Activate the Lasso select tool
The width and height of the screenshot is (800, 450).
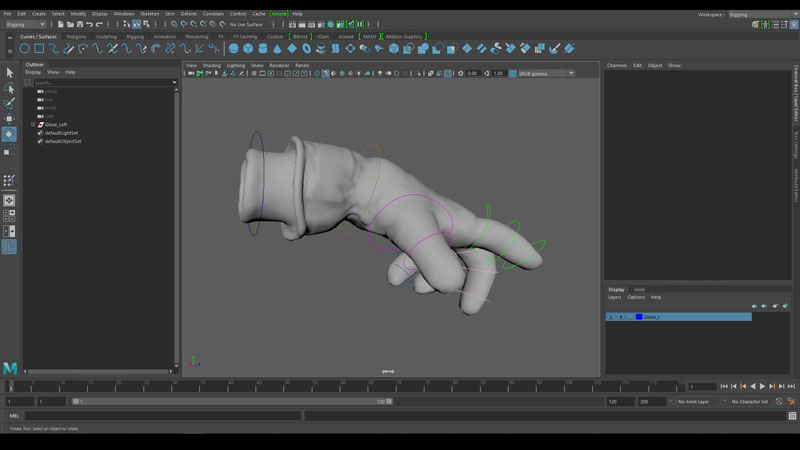[x=9, y=88]
